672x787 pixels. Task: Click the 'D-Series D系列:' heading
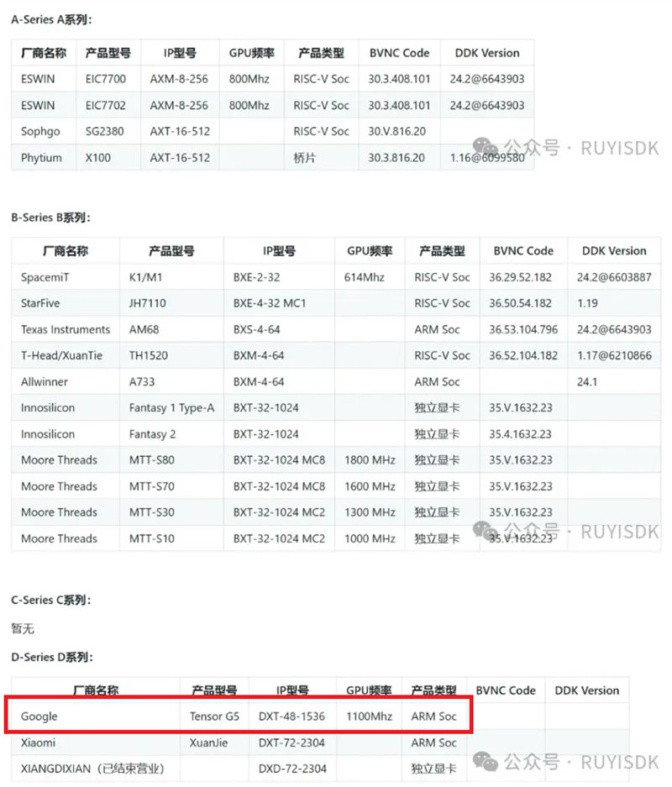pyautogui.click(x=52, y=657)
